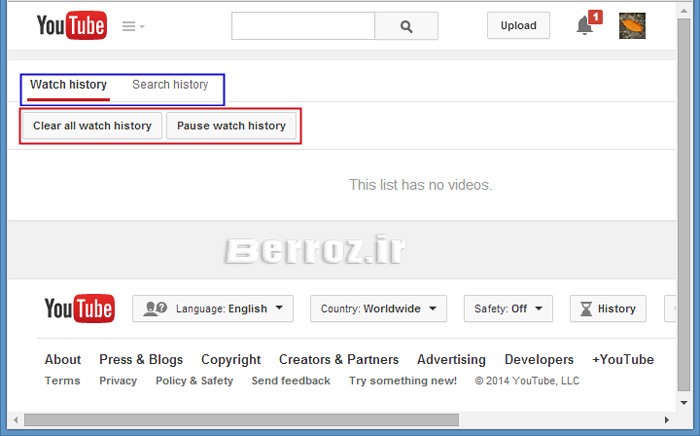
Task: Click the © 2014 YouTube, LLC text
Action: pos(527,381)
